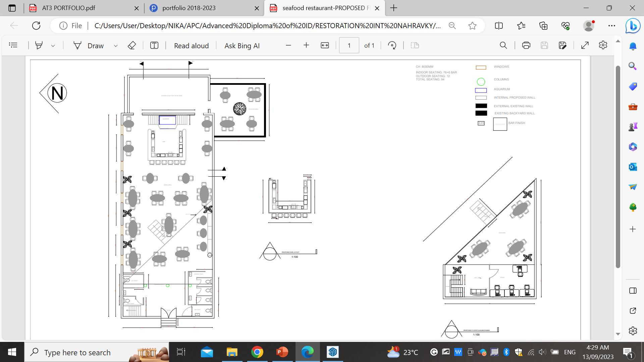This screenshot has height=362, width=644.
Task: Toggle the split screen view
Action: (x=499, y=26)
